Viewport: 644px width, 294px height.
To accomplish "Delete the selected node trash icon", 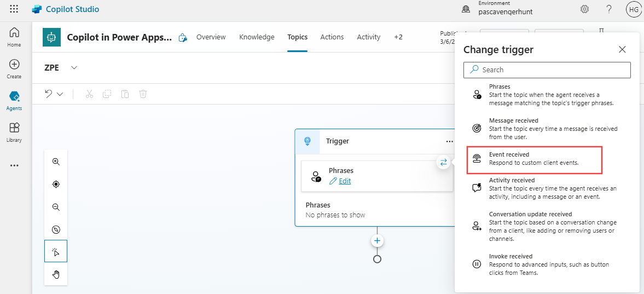I will (x=142, y=94).
